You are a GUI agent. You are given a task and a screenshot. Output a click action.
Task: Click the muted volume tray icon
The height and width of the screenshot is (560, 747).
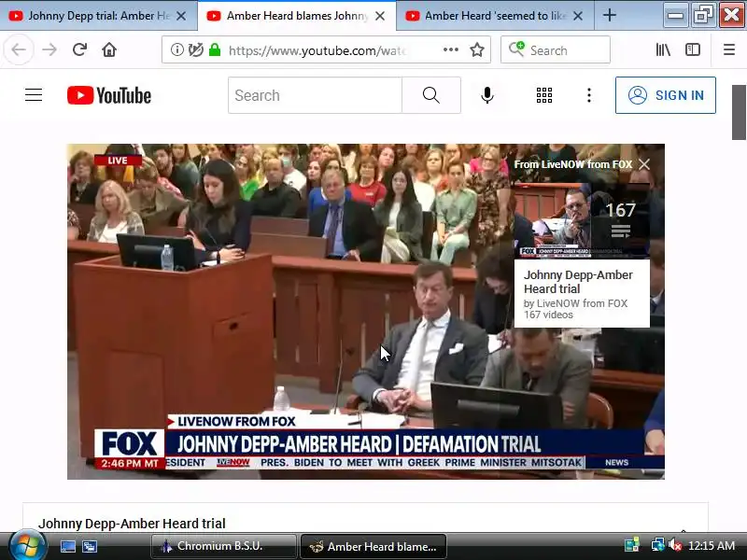pyautogui.click(x=675, y=545)
